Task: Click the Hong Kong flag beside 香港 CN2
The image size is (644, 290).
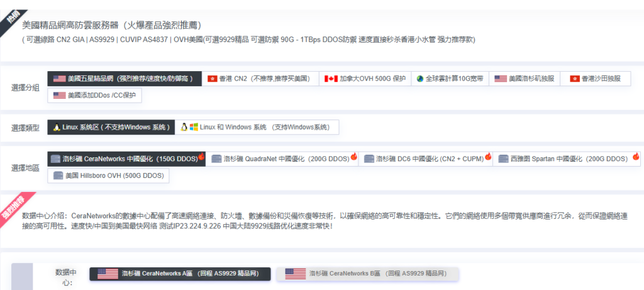Action: click(x=213, y=79)
